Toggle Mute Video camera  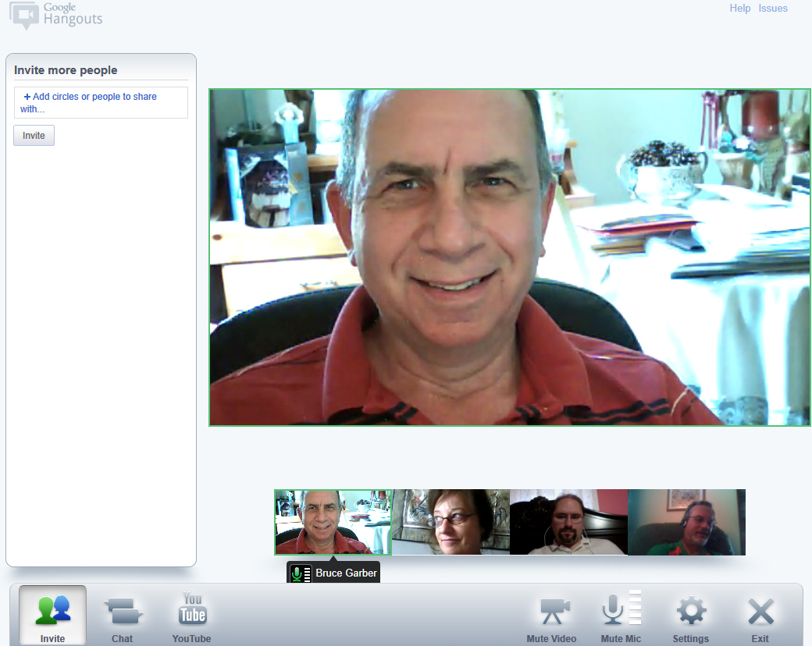pos(554,612)
